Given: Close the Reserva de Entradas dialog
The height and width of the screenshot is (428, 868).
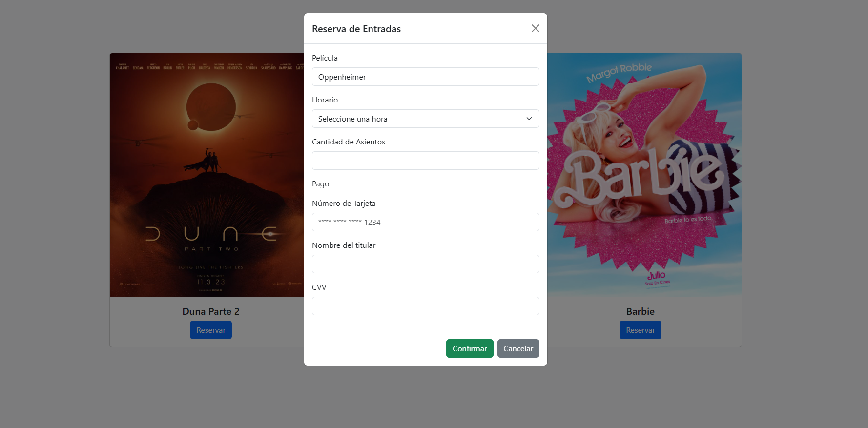Looking at the screenshot, I should coord(535,28).
